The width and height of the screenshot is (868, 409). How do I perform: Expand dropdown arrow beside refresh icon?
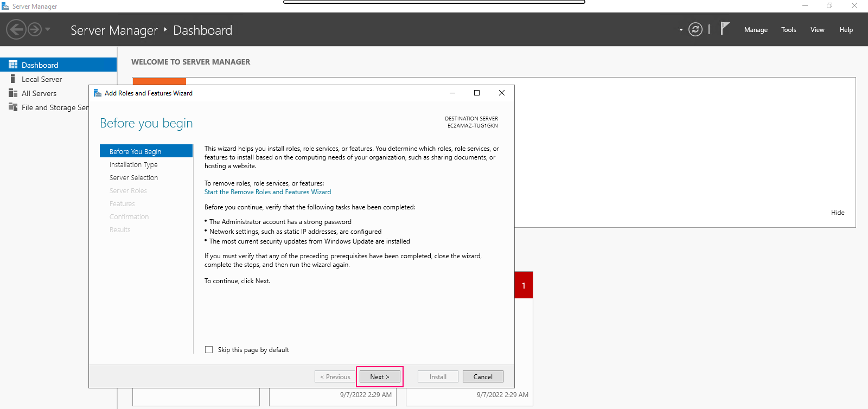click(681, 30)
